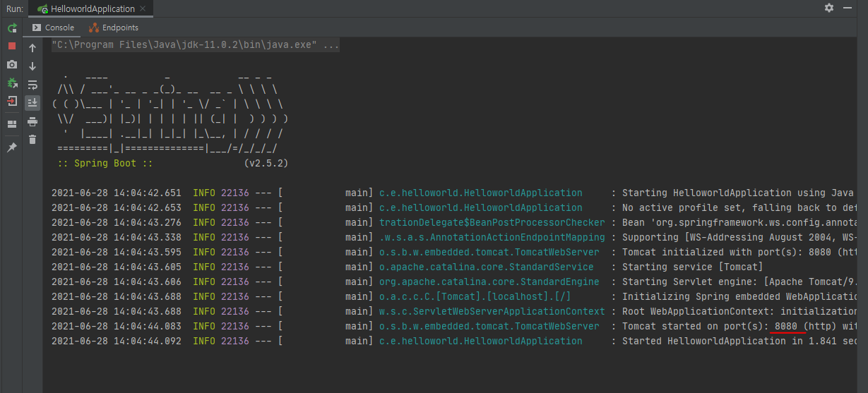The height and width of the screenshot is (393, 868).
Task: Pin the run tab with the pushpin icon
Action: point(12,147)
